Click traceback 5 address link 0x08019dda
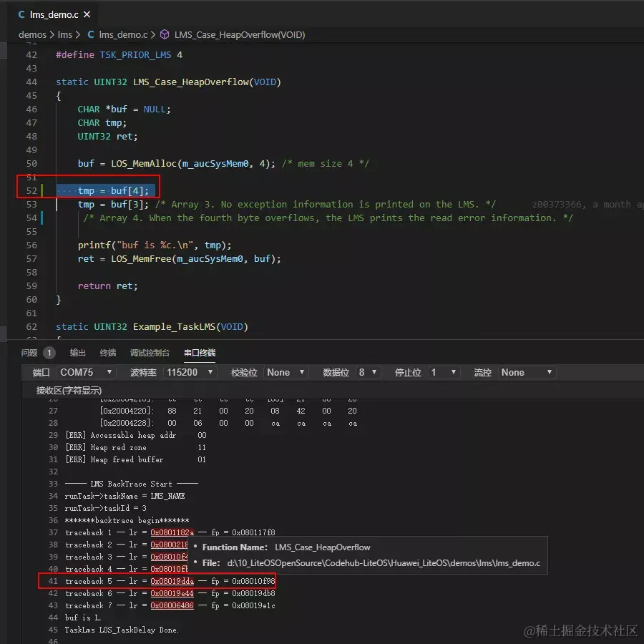This screenshot has height=644, width=644. pos(172,581)
